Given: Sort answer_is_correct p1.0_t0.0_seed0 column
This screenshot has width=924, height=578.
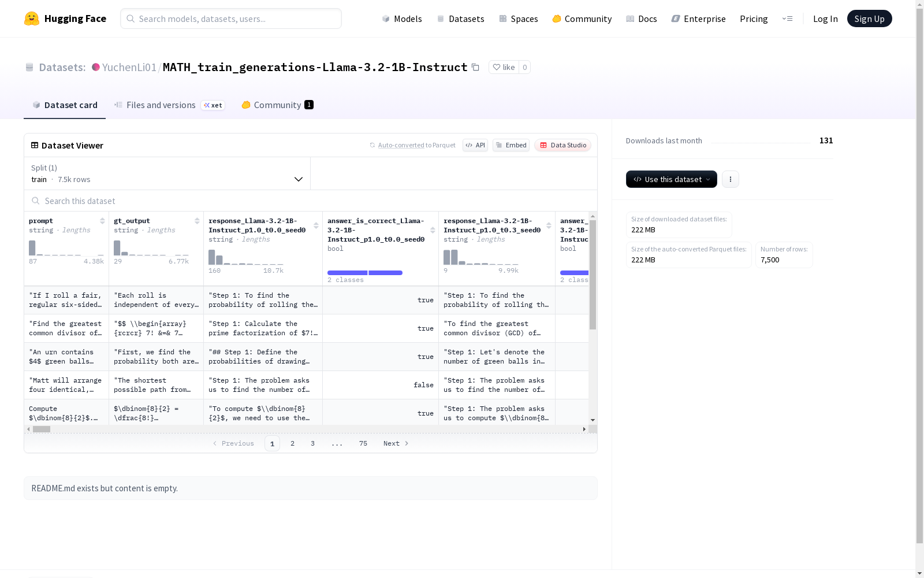Looking at the screenshot, I should (x=433, y=230).
